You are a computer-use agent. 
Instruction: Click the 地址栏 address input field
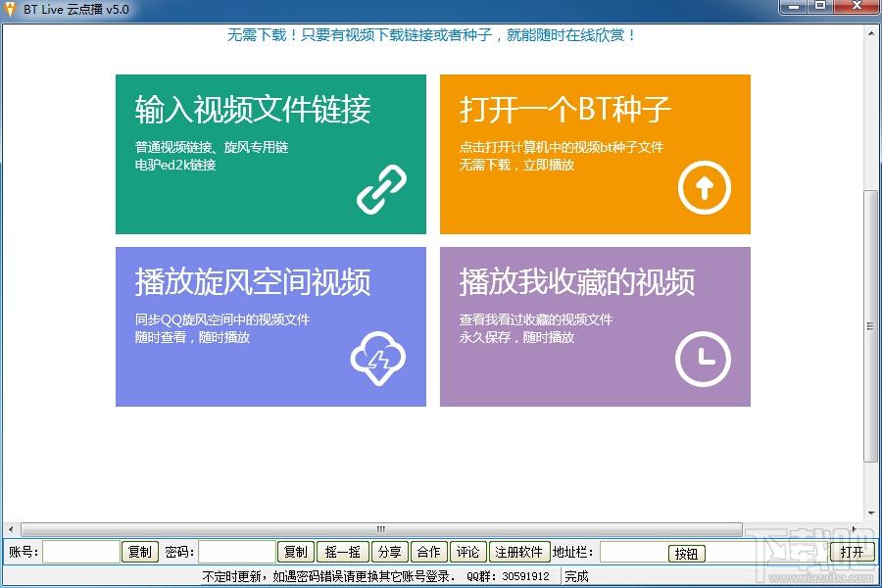click(x=713, y=552)
